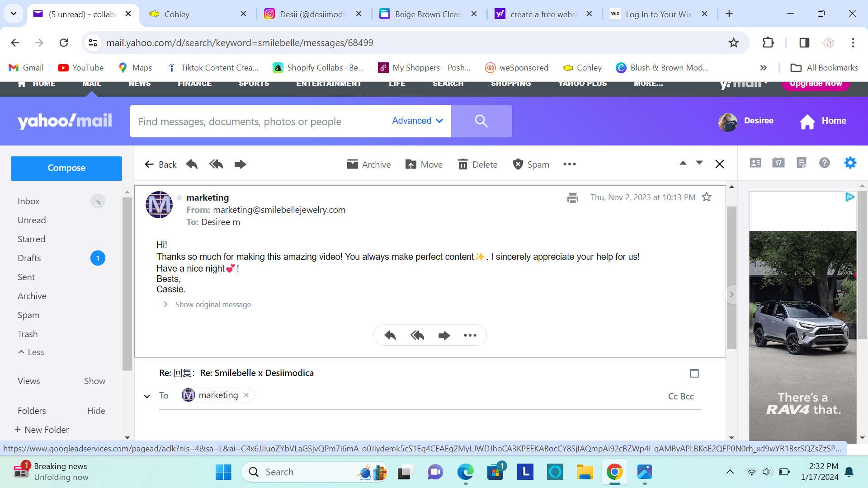Show the Views section
Screen dimensions: 868x488
pos(94,381)
